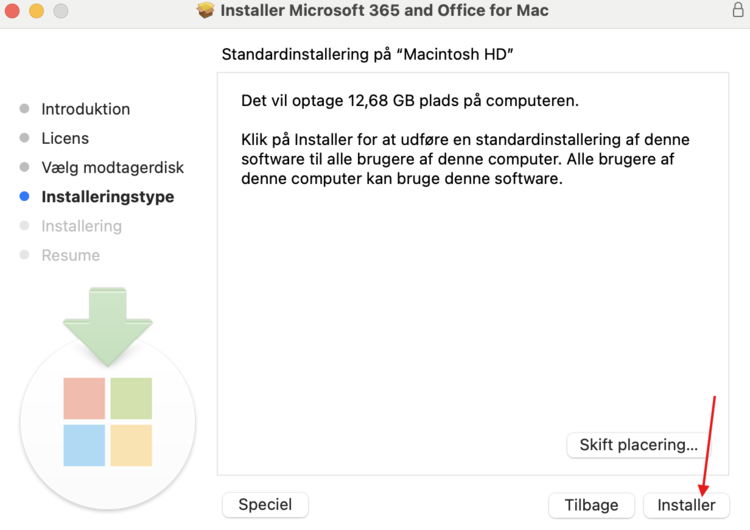The height and width of the screenshot is (530, 750).
Task: Click the greyed-out Installering step
Action: pos(81,226)
